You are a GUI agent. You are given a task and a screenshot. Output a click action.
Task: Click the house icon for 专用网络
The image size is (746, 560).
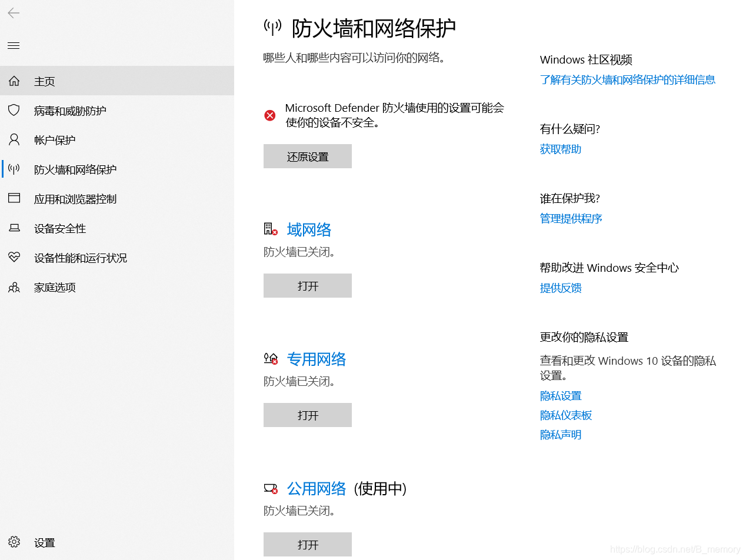tap(271, 358)
